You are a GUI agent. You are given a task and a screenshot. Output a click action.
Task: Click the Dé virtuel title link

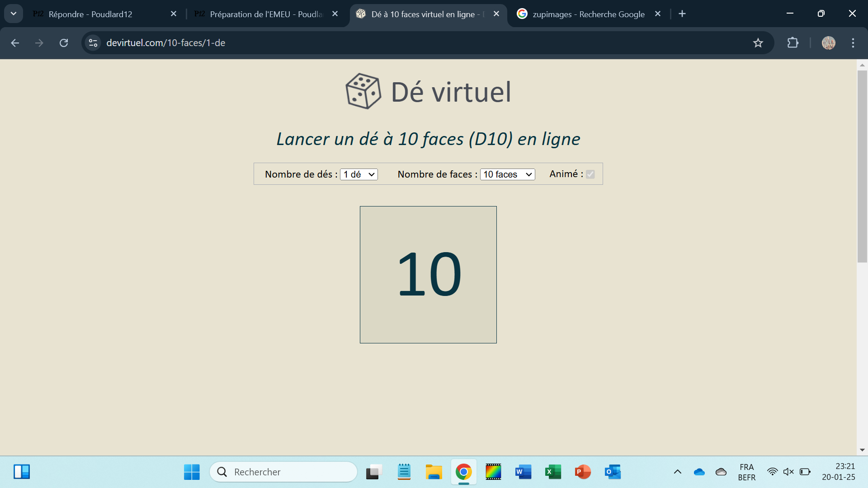[x=451, y=92]
